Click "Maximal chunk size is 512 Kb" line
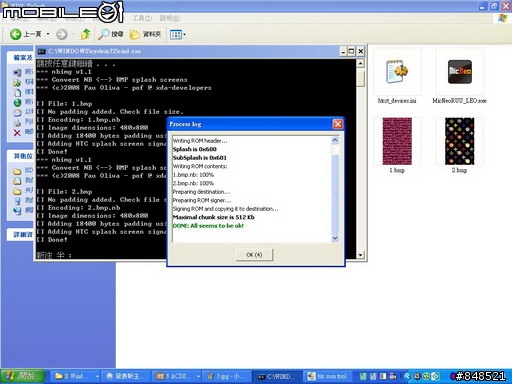 213,217
